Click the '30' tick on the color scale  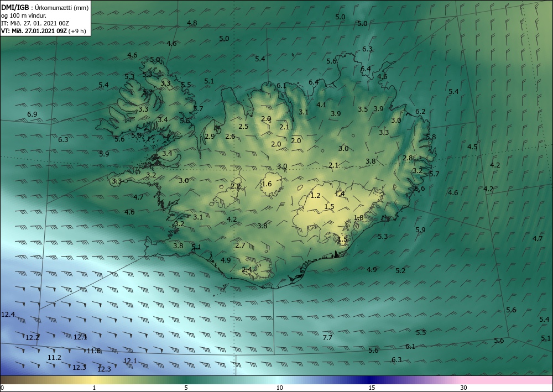(x=463, y=388)
